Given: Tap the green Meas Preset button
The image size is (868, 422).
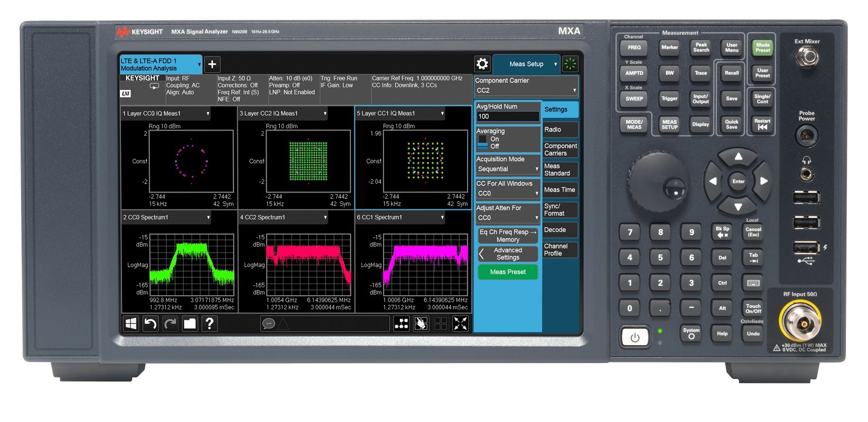Looking at the screenshot, I should (x=508, y=272).
